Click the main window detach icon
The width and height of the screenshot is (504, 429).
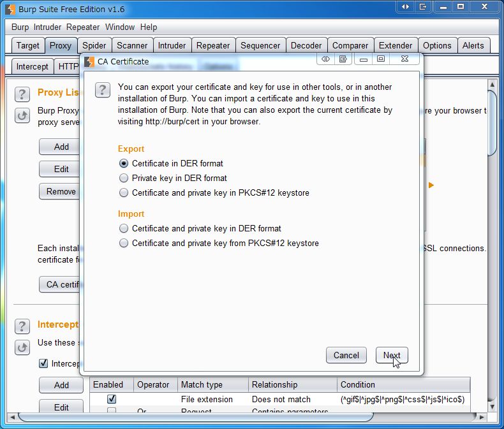[423, 7]
